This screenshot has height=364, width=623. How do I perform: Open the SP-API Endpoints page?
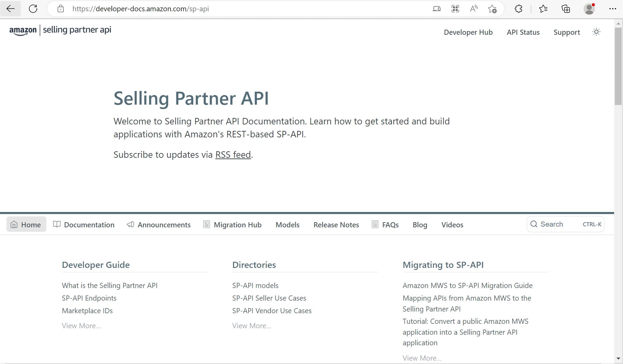pyautogui.click(x=89, y=298)
